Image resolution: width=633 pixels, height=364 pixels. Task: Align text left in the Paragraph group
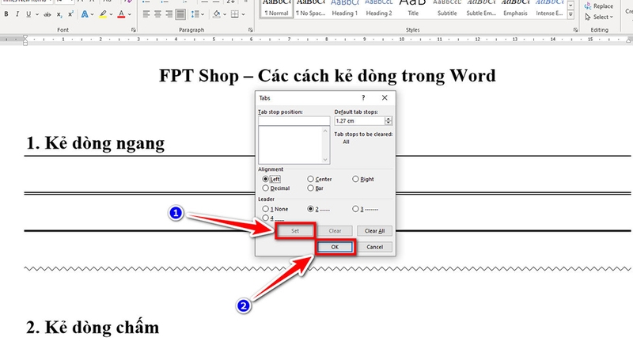[x=146, y=14]
